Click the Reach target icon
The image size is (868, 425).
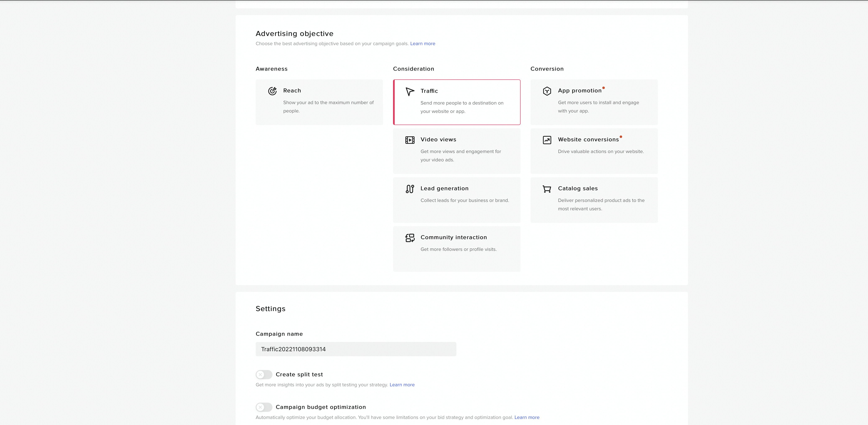(272, 91)
